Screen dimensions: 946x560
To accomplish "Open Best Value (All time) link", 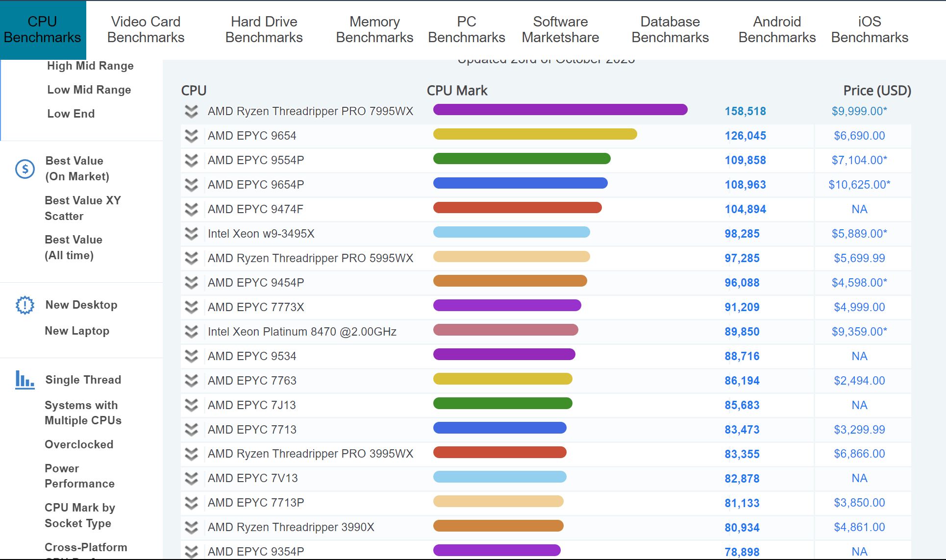I will click(x=74, y=247).
